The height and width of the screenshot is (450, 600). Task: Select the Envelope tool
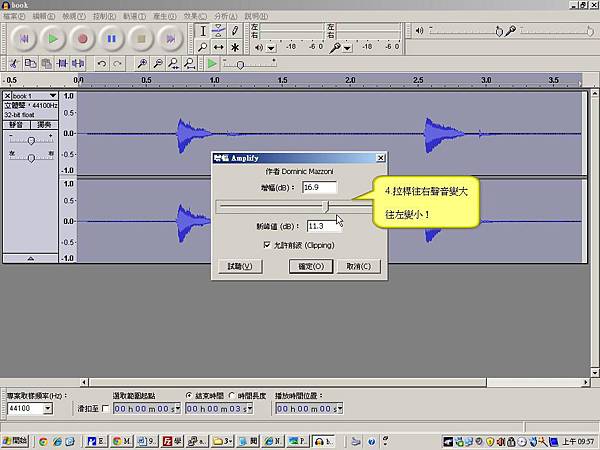[x=218, y=31]
